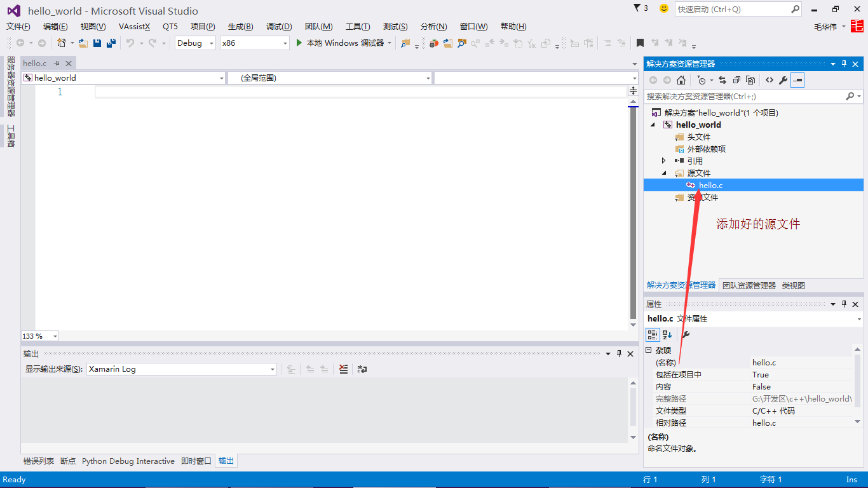This screenshot has height=488, width=868.
Task: Click the bookmark flag toolbar icon
Action: 640,43
